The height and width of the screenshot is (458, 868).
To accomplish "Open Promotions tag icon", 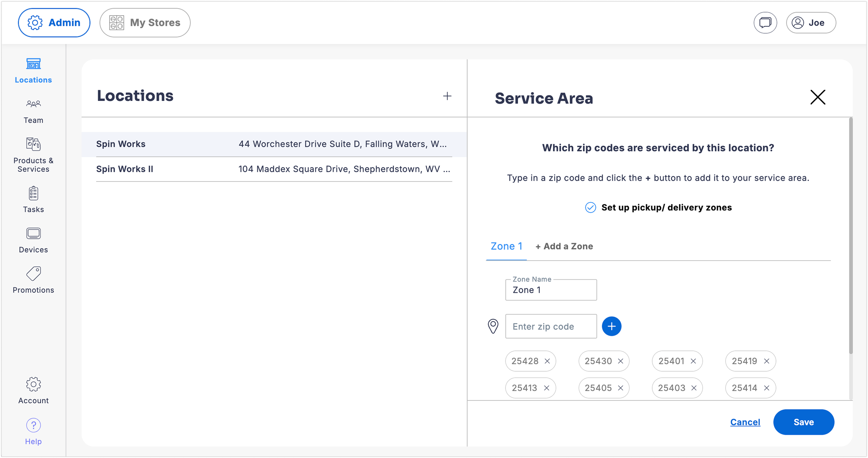I will (33, 274).
